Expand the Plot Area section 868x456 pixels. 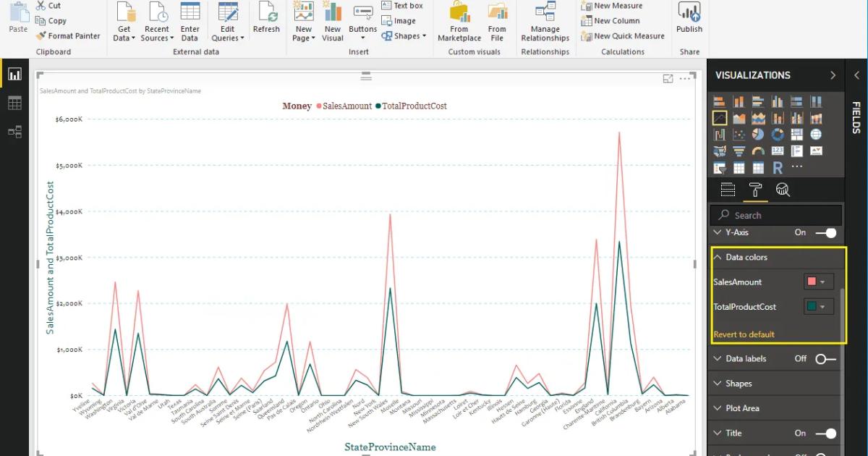(x=744, y=408)
